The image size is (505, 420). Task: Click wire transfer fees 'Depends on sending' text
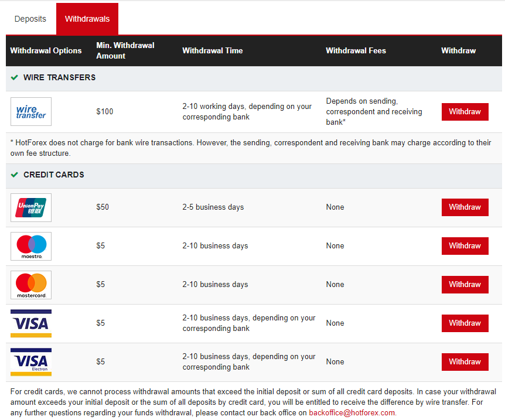coord(374,111)
